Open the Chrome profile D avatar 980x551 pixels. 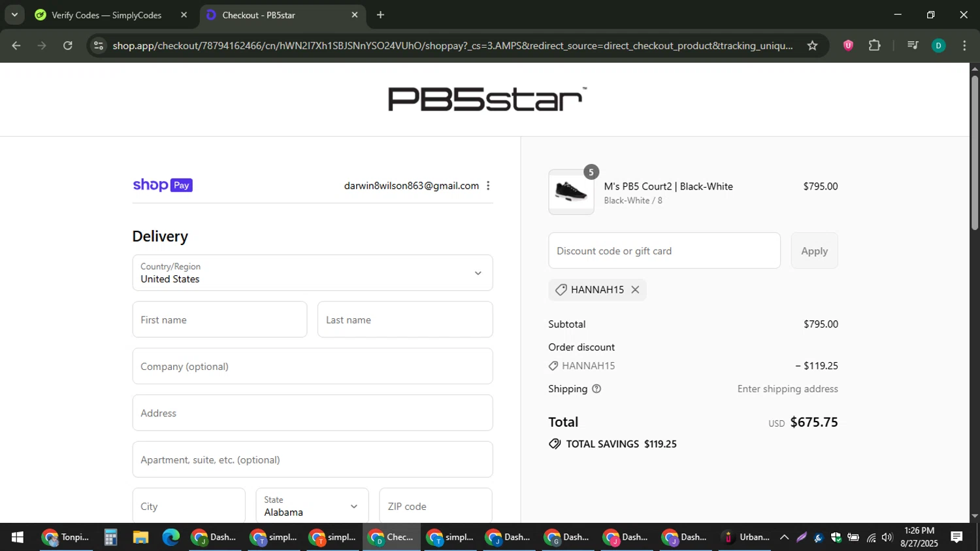point(938,46)
